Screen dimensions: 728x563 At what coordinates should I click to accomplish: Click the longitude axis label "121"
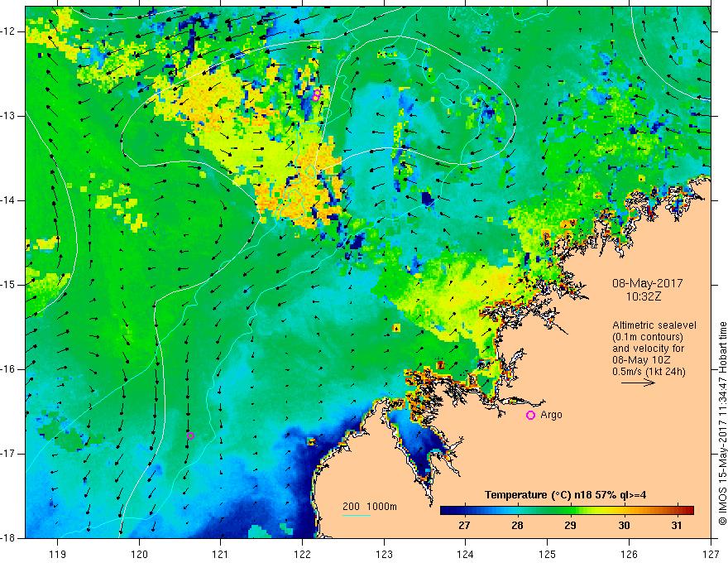[x=221, y=554]
